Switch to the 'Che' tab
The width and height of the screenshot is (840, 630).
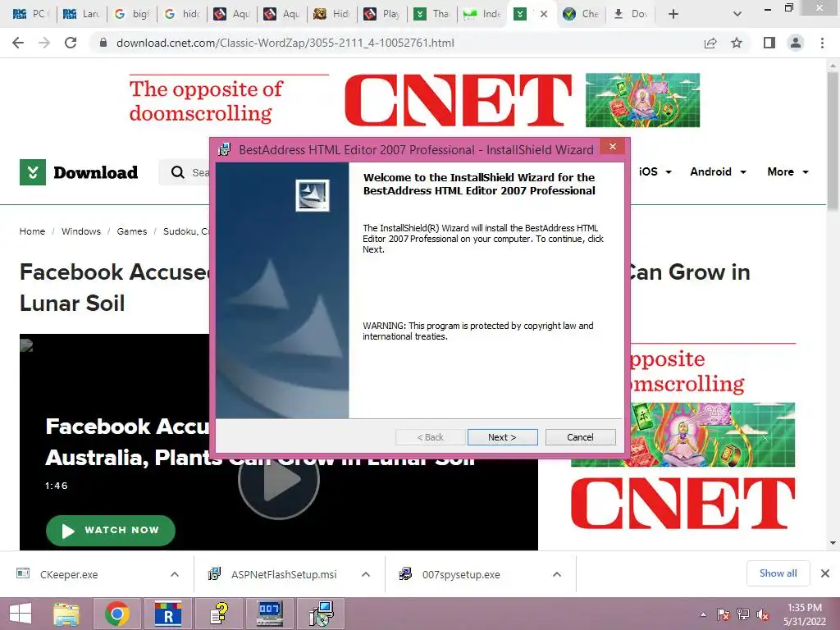(x=582, y=14)
